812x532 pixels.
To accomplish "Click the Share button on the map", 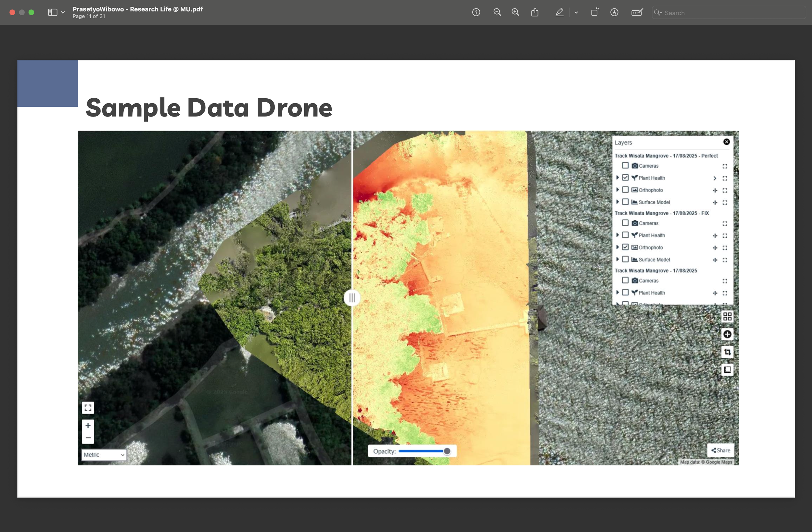I will tap(720, 450).
